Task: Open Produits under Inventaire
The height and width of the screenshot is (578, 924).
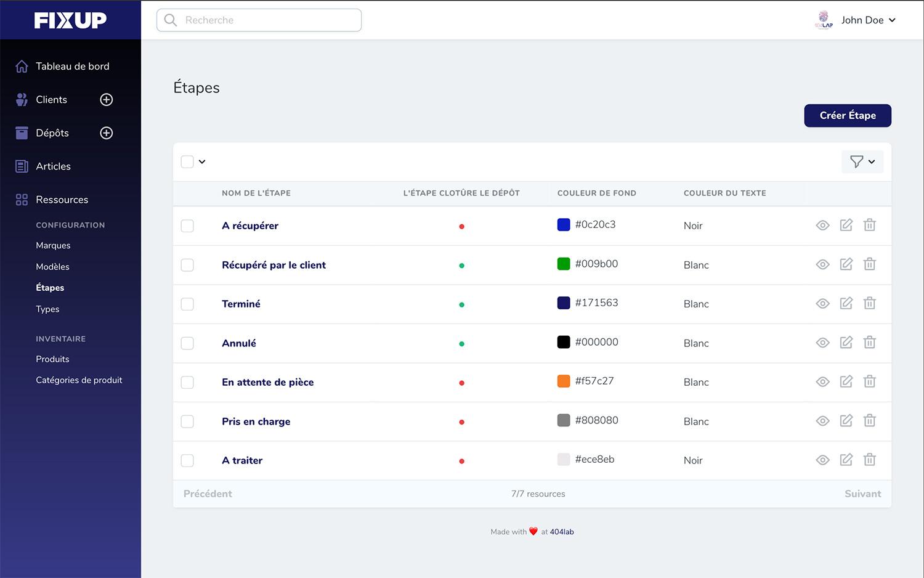Action: [x=52, y=359]
